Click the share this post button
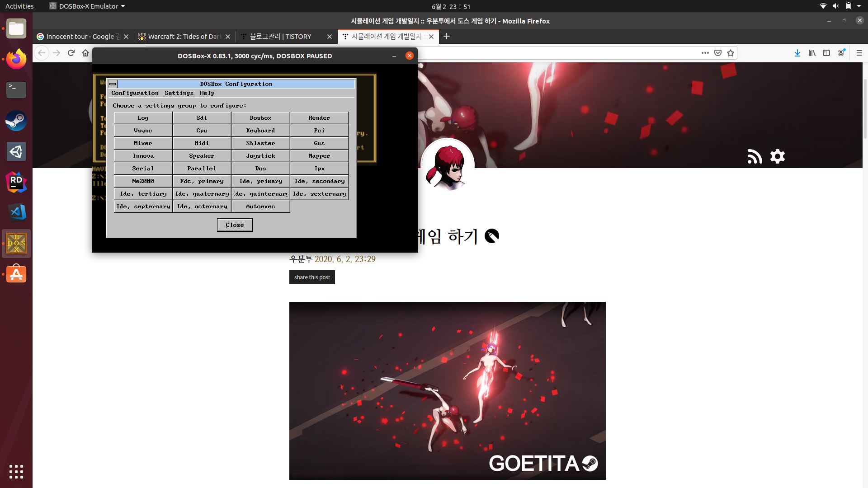Screen dimensions: 868x488 312,277
